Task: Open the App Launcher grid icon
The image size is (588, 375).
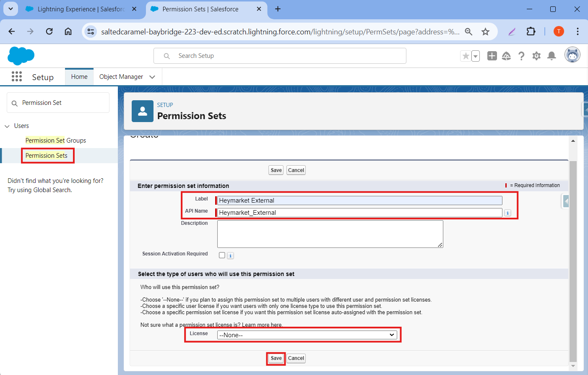Action: pyautogui.click(x=17, y=76)
